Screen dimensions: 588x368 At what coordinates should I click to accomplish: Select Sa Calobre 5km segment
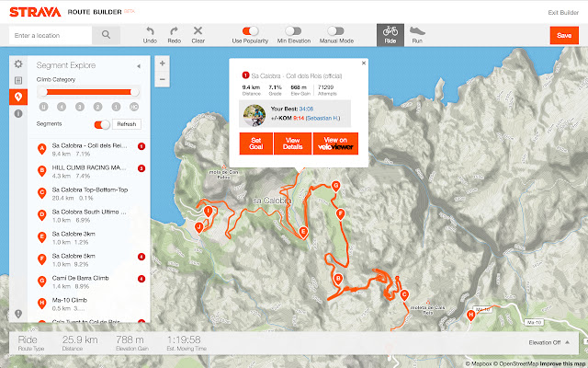(90, 259)
